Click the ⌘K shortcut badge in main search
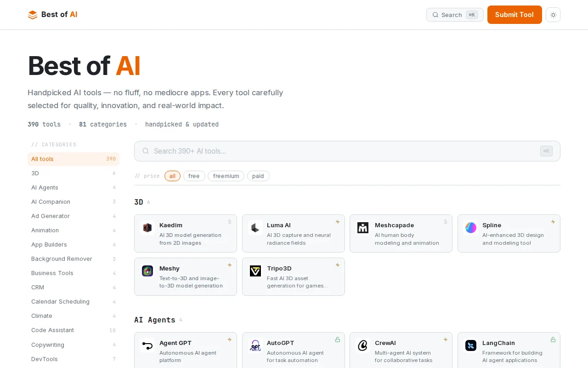Screen dimensions: 588x368 click(x=546, y=151)
